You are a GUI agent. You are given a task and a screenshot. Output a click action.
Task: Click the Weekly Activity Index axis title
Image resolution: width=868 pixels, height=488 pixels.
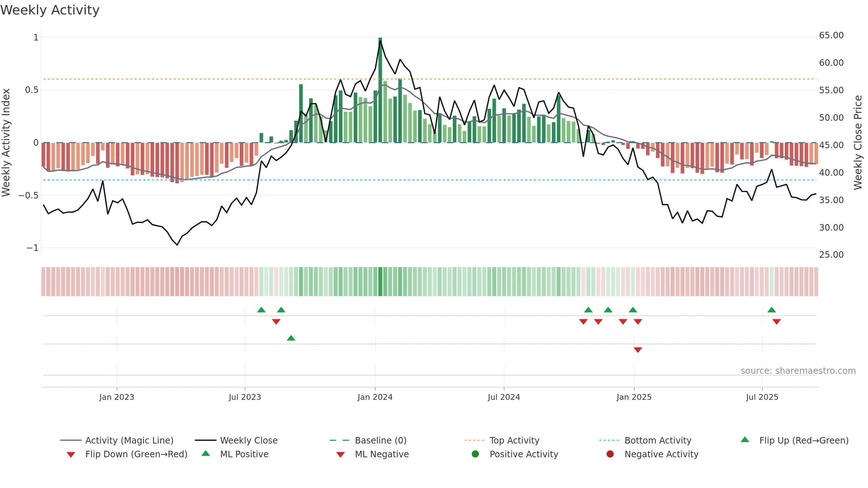click(6, 143)
